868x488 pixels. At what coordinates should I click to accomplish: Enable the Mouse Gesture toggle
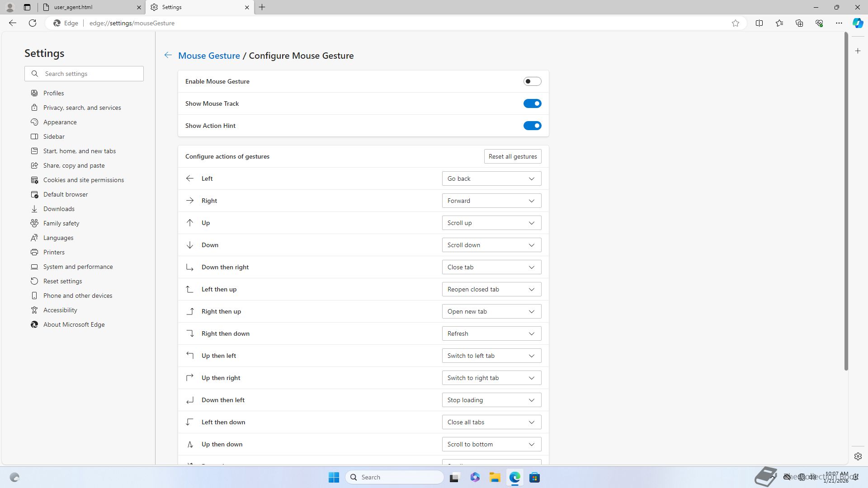point(532,81)
